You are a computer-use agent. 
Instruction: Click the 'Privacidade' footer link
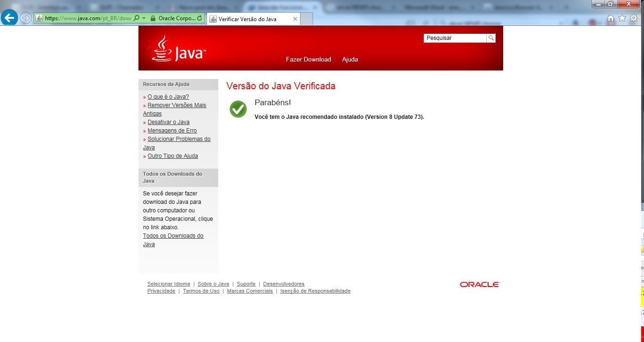click(x=161, y=291)
